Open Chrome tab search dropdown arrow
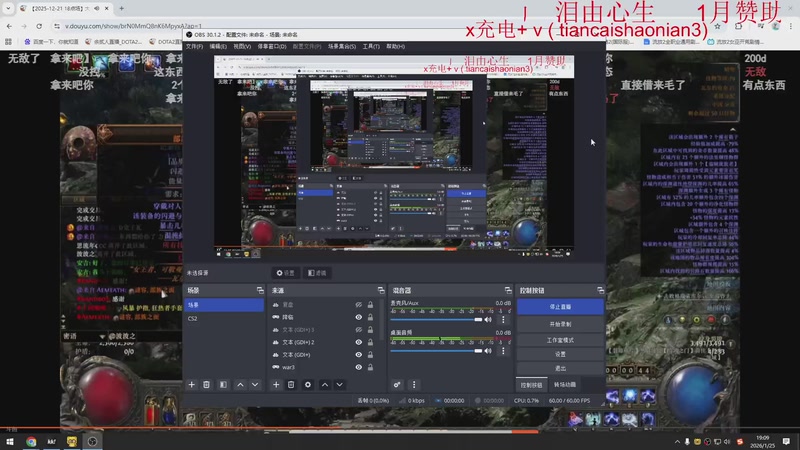Image resolution: width=800 pixels, height=450 pixels. (8, 8)
